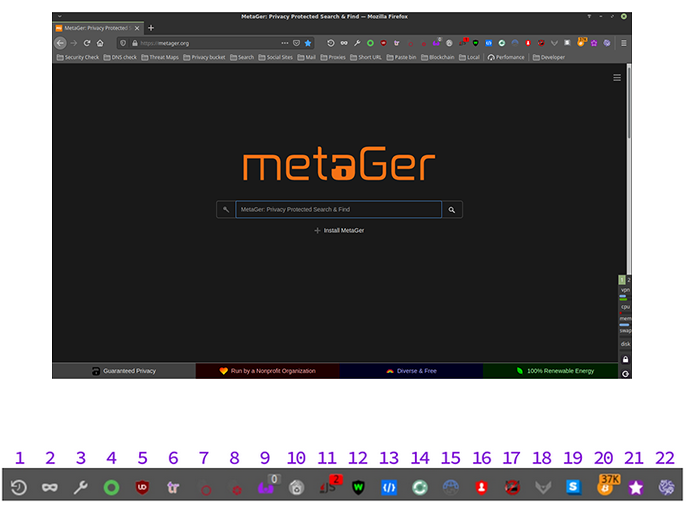Click the gray camera icon in the enlarged strip
The width and height of the screenshot is (694, 512).
pos(297,488)
